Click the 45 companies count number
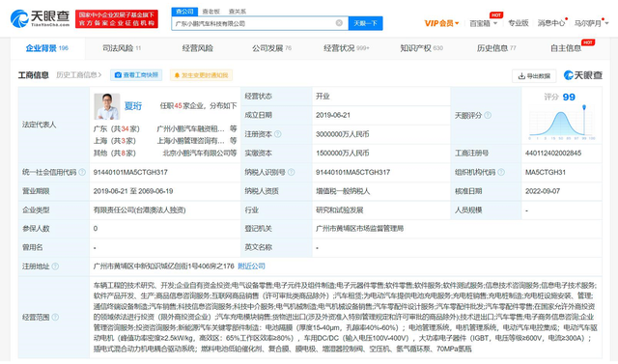Viewport: 618px width, 364px height. pyautogui.click(x=178, y=106)
